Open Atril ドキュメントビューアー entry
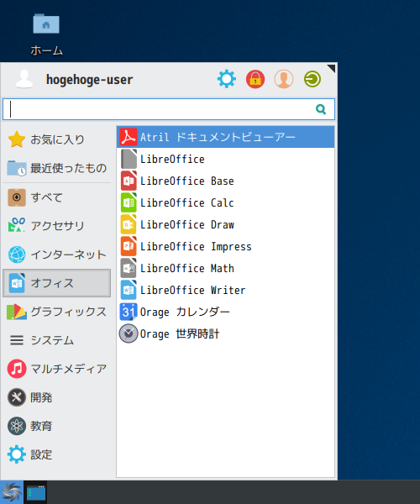 [226, 137]
